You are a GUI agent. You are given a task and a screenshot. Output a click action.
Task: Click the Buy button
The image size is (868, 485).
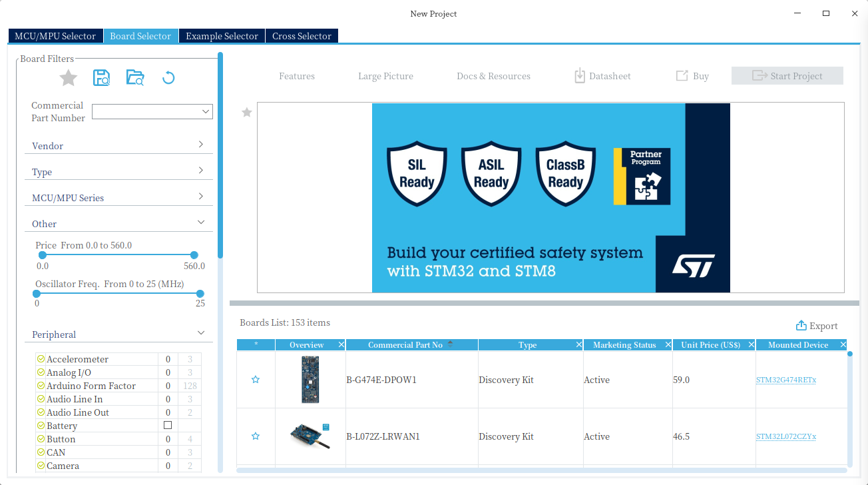(692, 76)
